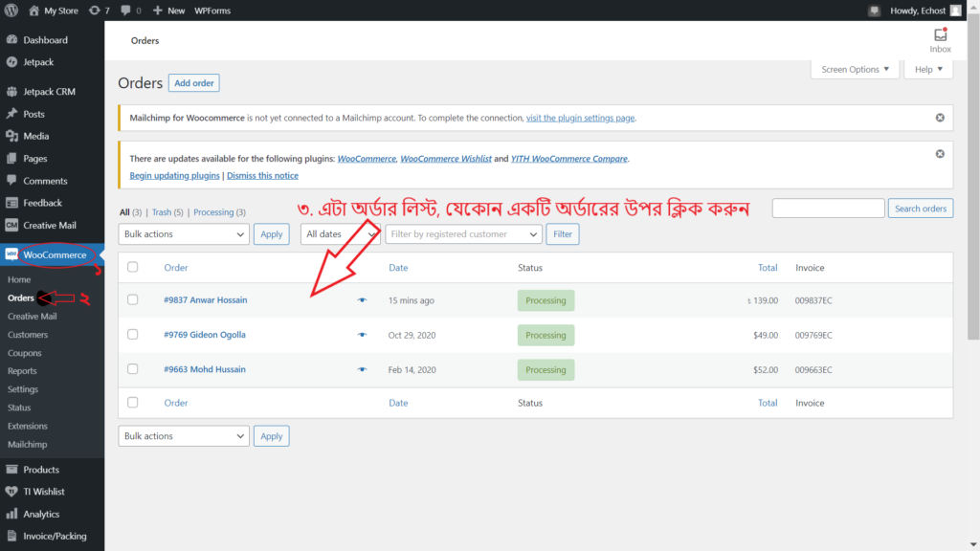Switch to the Trash (5) orders view
The width and height of the screenshot is (980, 551).
(167, 212)
